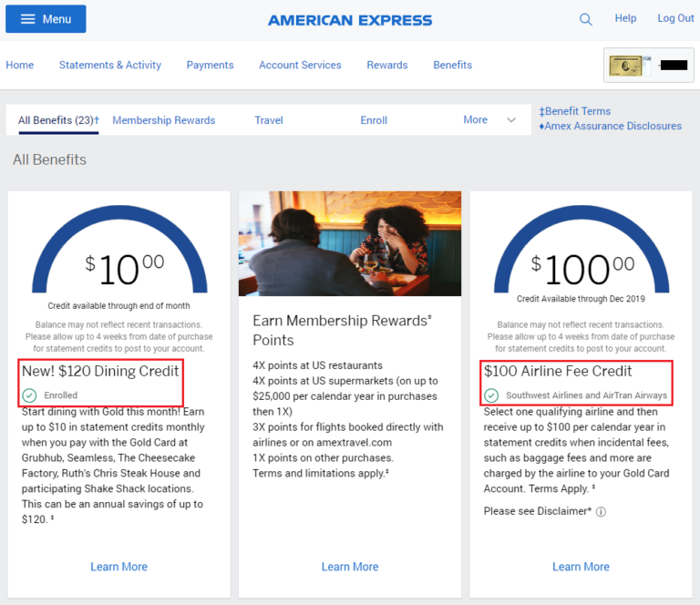Click the $10.00 dining credit gauge
This screenshot has width=700, height=605.
[119, 249]
